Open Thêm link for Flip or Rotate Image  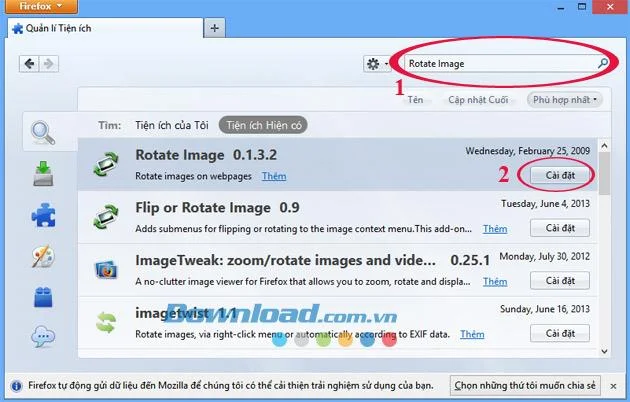coord(495,229)
